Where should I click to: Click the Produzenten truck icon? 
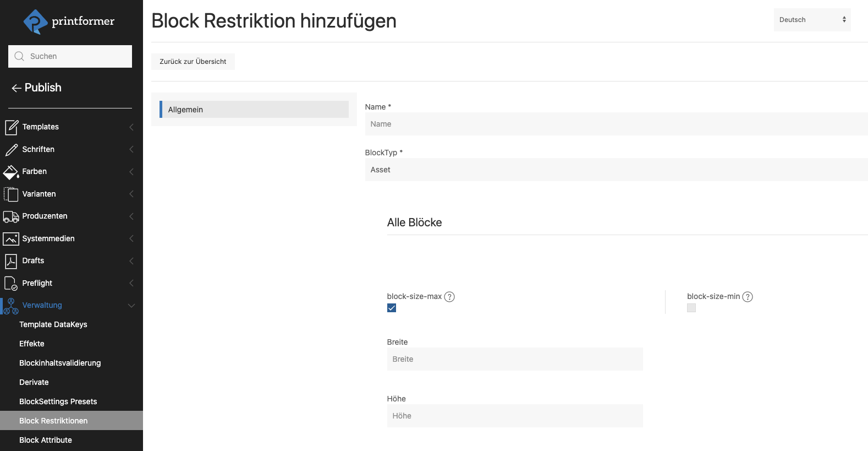(x=11, y=216)
